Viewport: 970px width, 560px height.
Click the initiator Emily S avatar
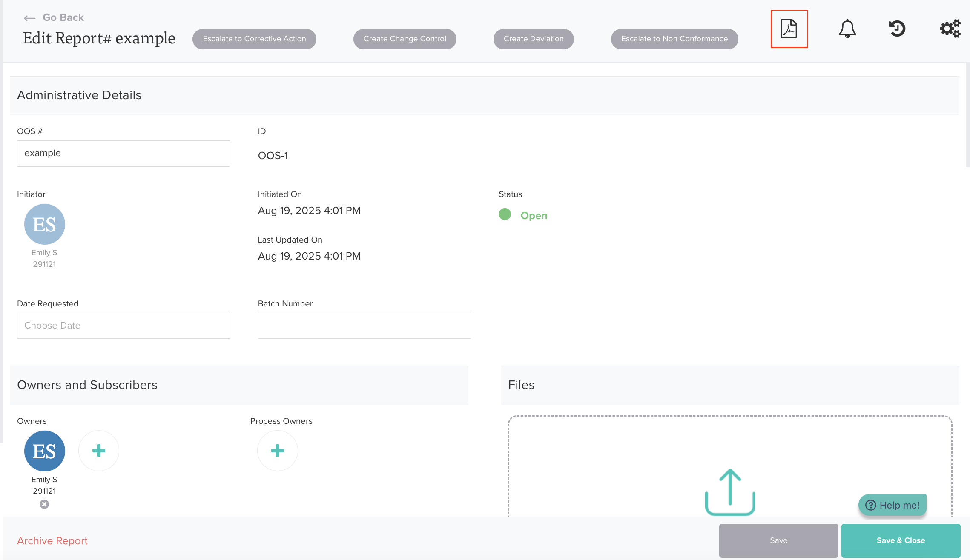(x=44, y=224)
